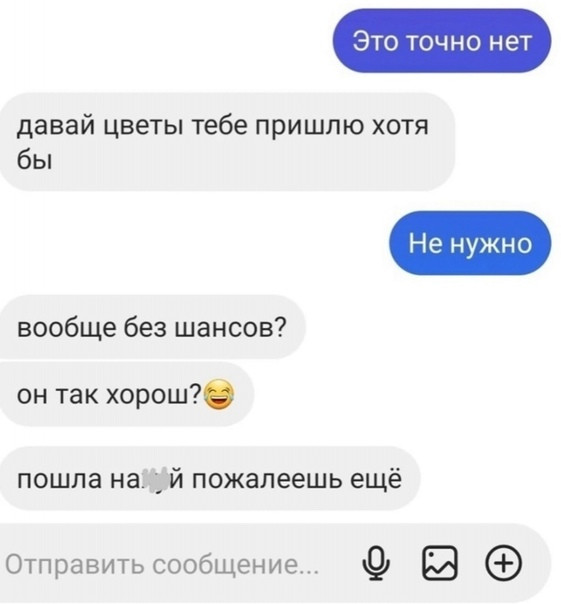The image size is (561, 604).
Task: Click the word 'нужно' in the blue bubble
Action: 490,244
